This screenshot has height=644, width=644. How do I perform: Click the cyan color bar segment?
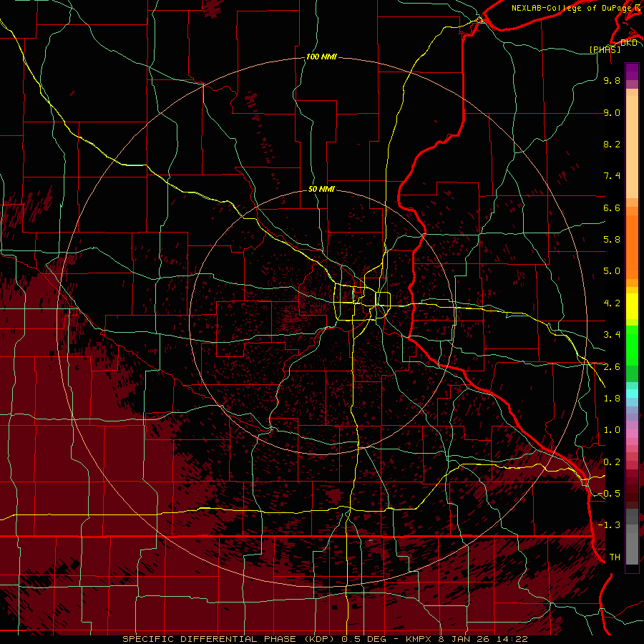[x=632, y=394]
